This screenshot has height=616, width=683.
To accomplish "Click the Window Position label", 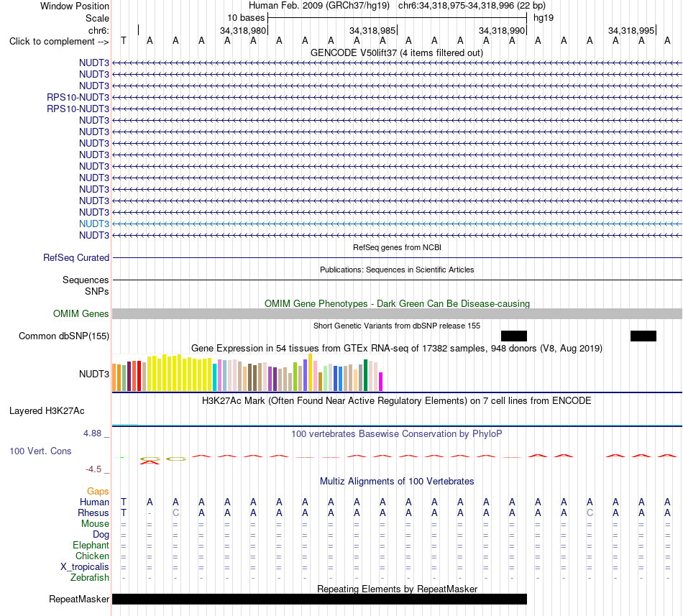I will click(75, 6).
